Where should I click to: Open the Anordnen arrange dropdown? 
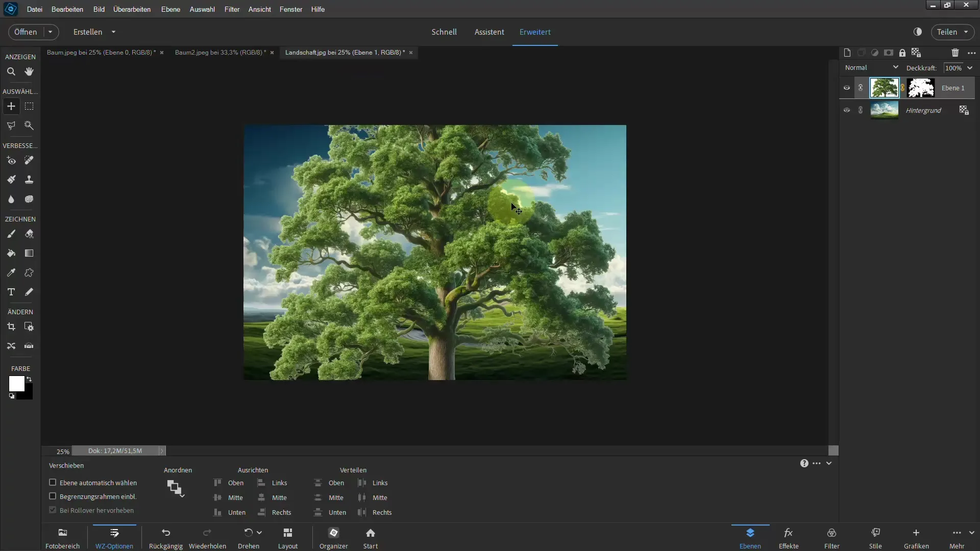click(176, 488)
